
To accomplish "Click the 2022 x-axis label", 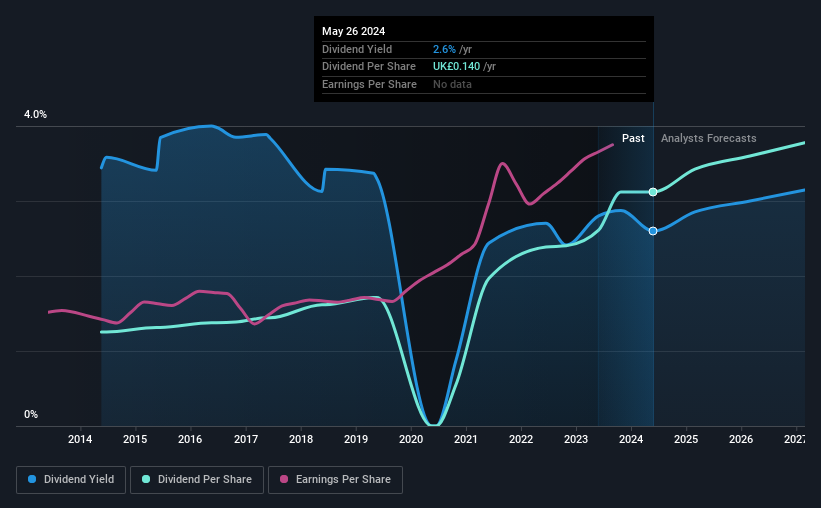I will tap(521, 439).
